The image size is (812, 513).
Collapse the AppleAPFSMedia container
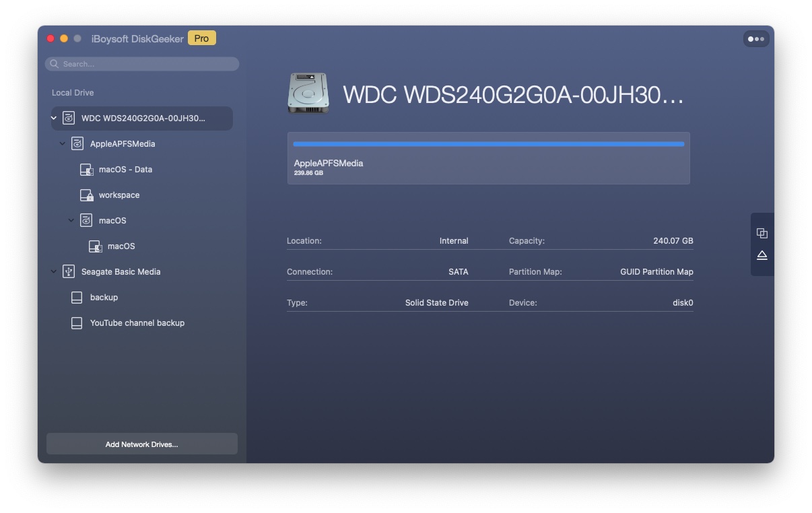pos(63,144)
